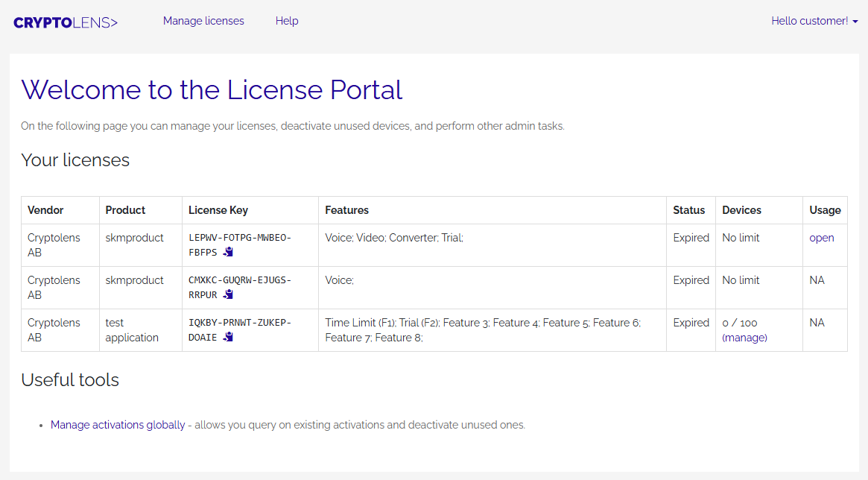
Task: Open the Help menu item
Action: pos(287,21)
